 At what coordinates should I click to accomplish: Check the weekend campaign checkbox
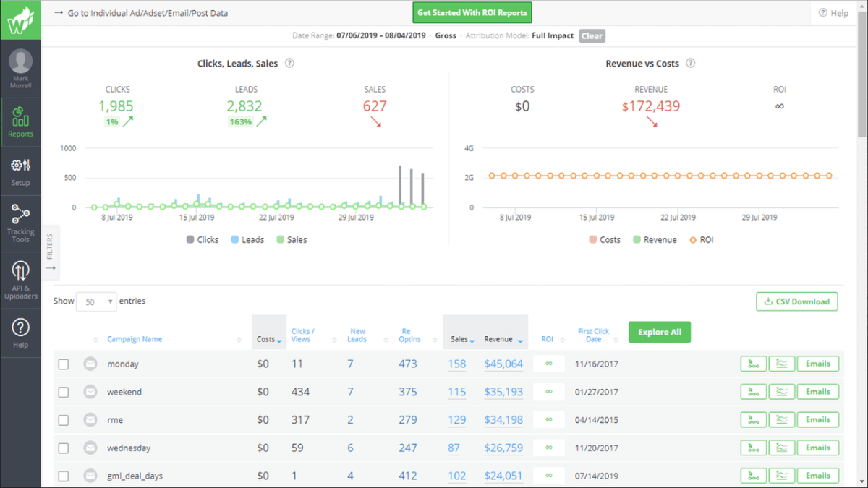(64, 393)
